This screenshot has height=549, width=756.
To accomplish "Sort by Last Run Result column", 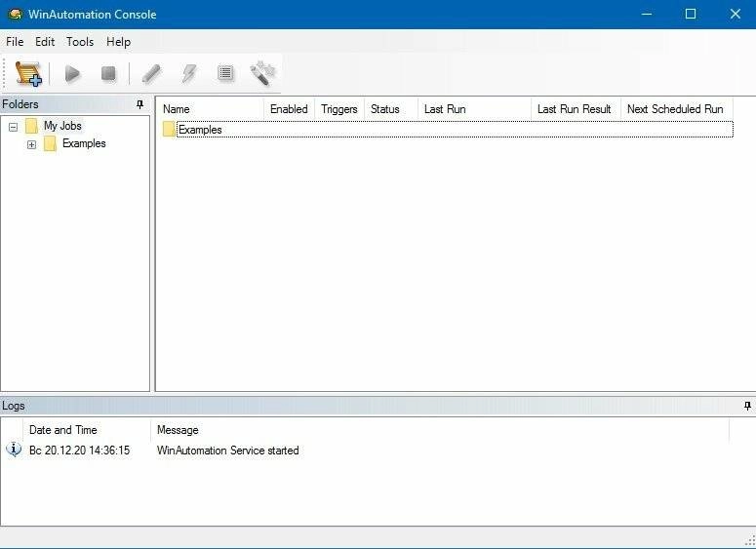I will click(x=577, y=109).
